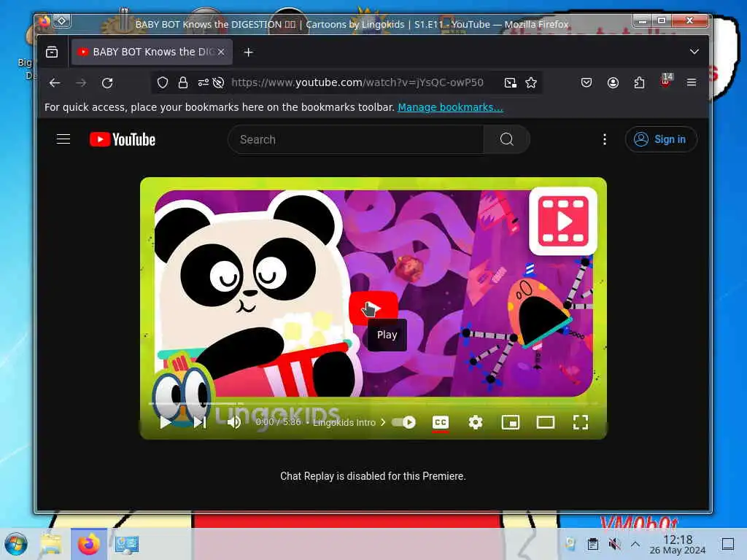Enable miniplayer mode
This screenshot has height=560, width=747.
(x=510, y=422)
